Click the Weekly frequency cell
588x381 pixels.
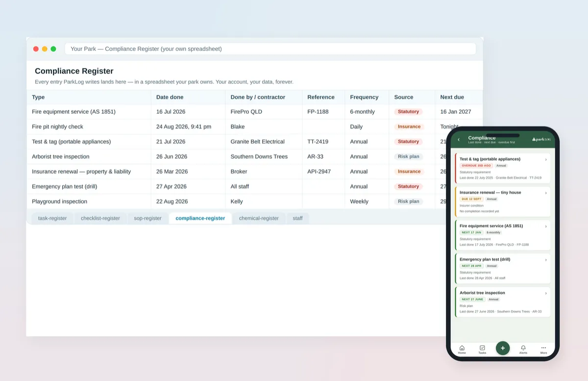[x=367, y=202]
